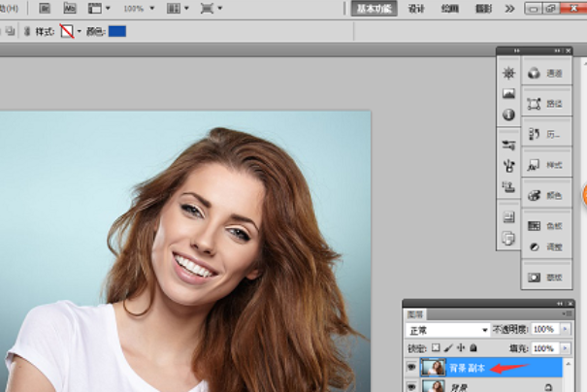587x392 pixels.
Task: Switch to the 绘画 workspace
Action: [450, 9]
